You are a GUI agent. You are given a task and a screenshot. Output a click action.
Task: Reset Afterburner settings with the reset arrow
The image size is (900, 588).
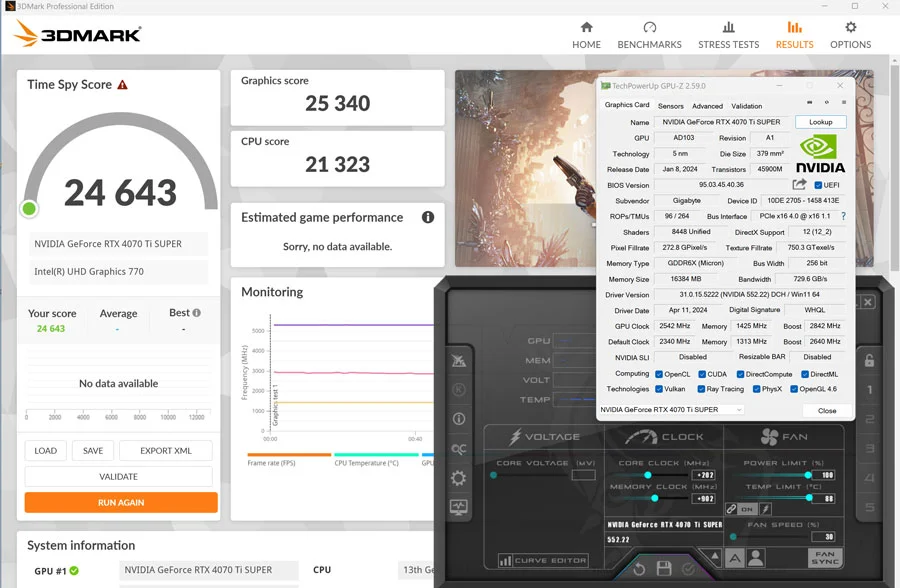pos(639,569)
